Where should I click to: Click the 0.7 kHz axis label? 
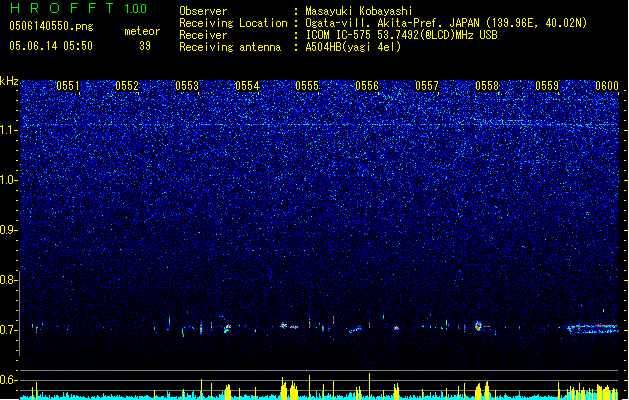point(8,330)
